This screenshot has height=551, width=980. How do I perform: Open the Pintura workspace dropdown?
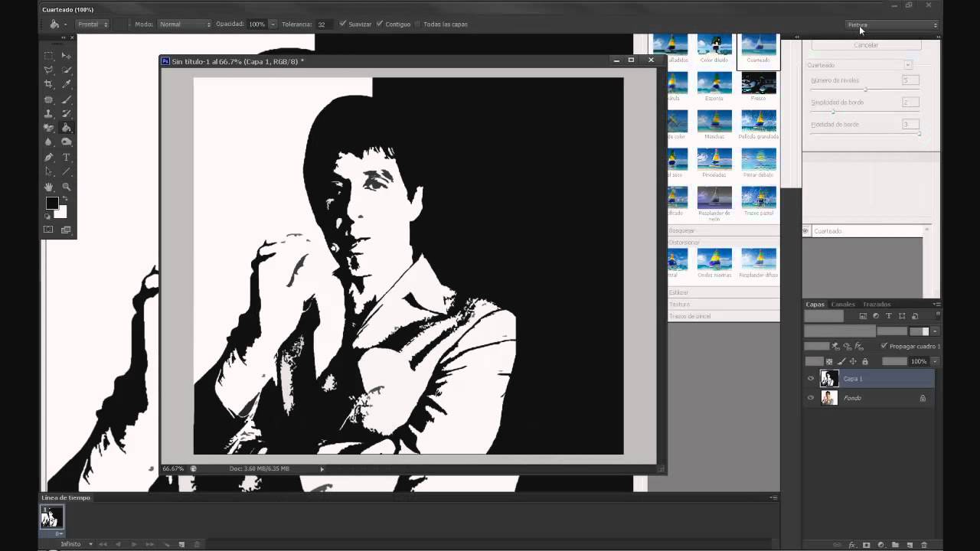(x=892, y=24)
